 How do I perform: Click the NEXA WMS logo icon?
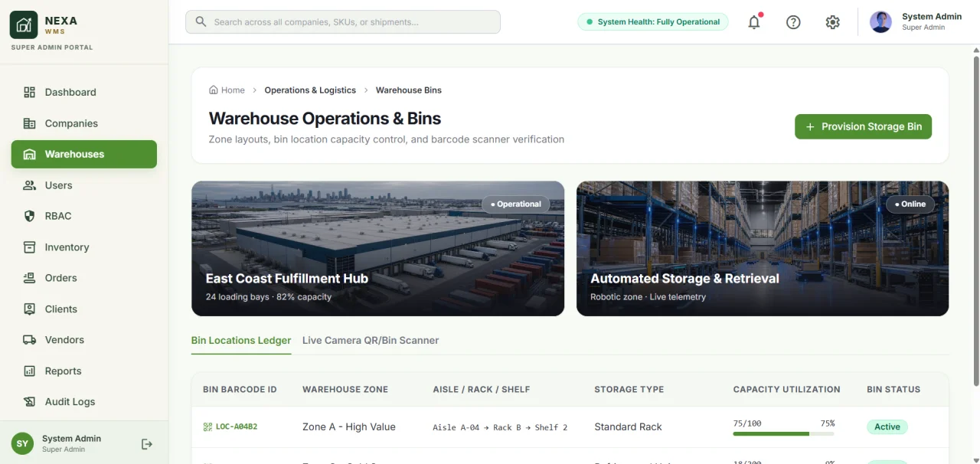[x=24, y=25]
